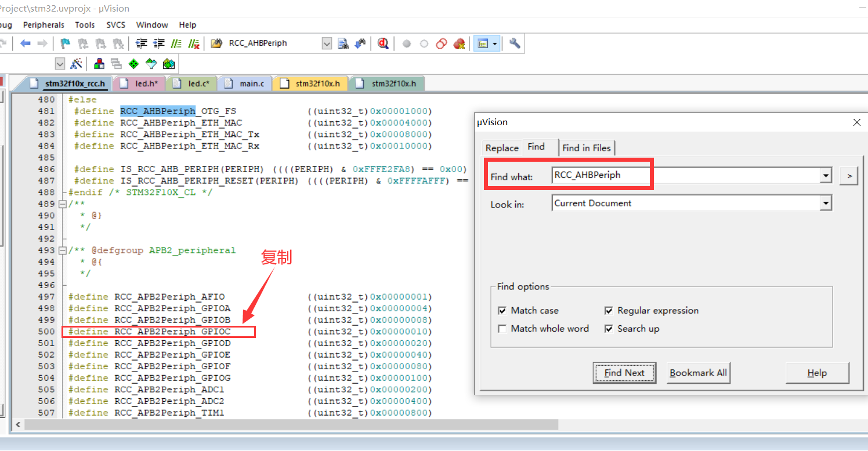The width and height of the screenshot is (868, 451).
Task: Click the regex helper arrow button beside Find what
Action: [x=849, y=175]
